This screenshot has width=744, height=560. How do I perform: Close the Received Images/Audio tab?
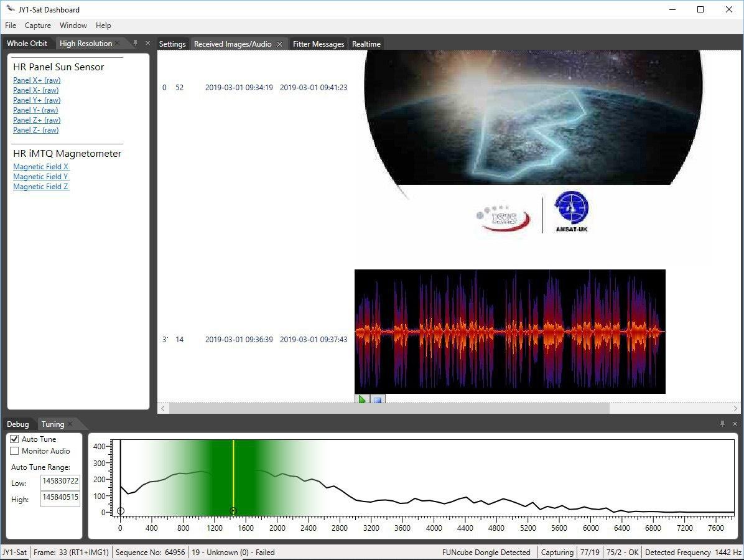(280, 44)
